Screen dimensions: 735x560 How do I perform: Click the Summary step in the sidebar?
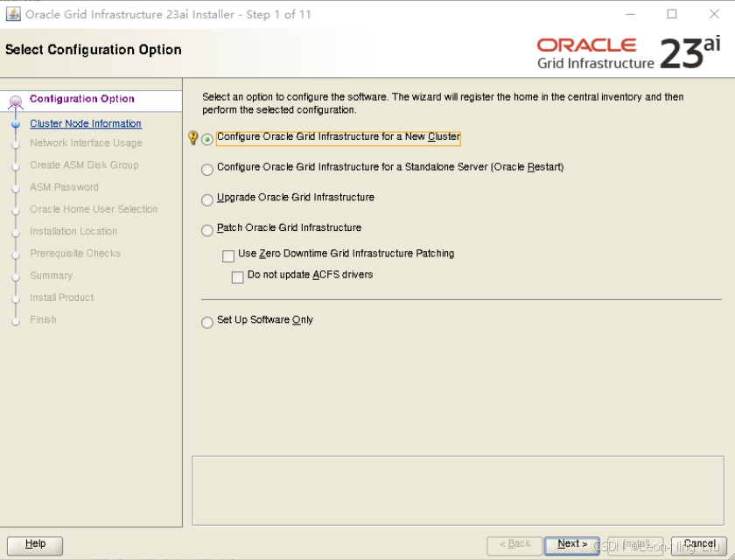pyautogui.click(x=51, y=276)
